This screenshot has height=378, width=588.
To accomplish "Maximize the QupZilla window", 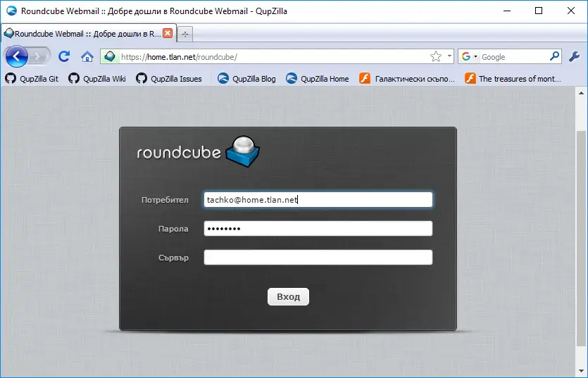I will pos(539,11).
